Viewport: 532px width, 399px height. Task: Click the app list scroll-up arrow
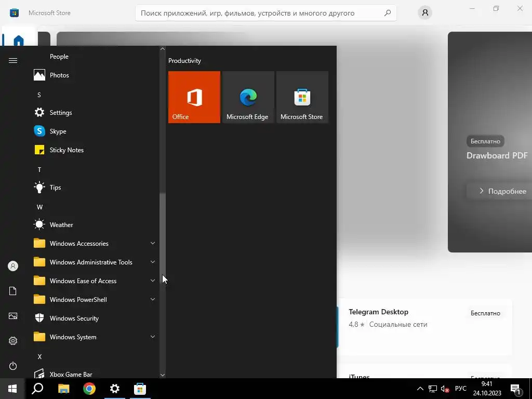pyautogui.click(x=163, y=49)
